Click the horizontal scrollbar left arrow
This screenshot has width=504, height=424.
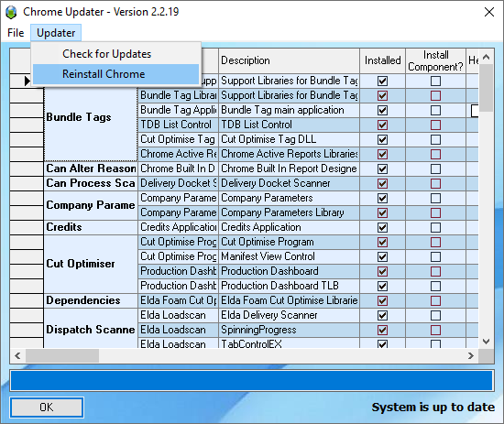(x=17, y=355)
